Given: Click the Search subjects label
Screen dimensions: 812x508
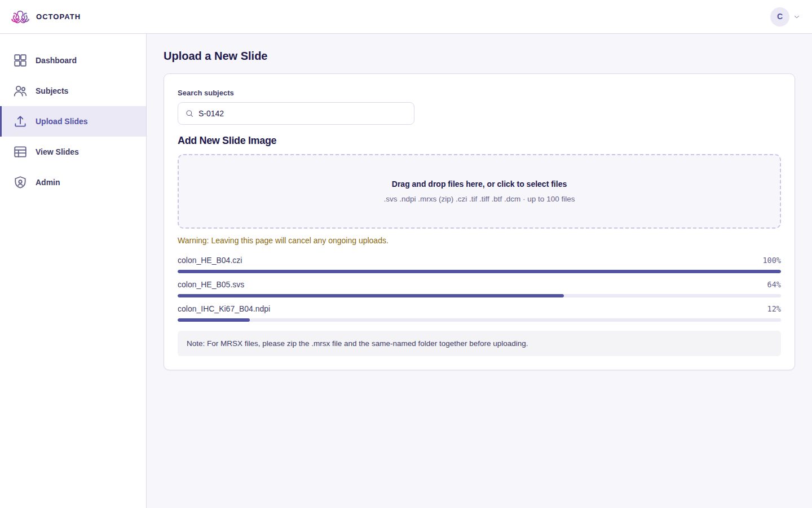Looking at the screenshot, I should tap(206, 93).
